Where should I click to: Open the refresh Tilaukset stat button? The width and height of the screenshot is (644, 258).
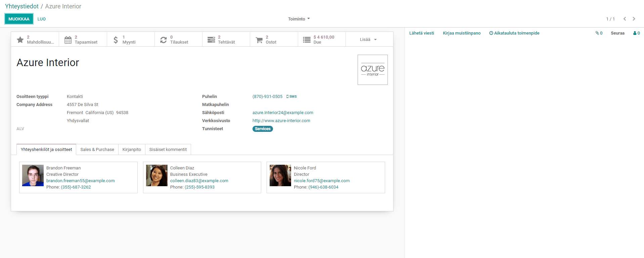click(x=178, y=39)
